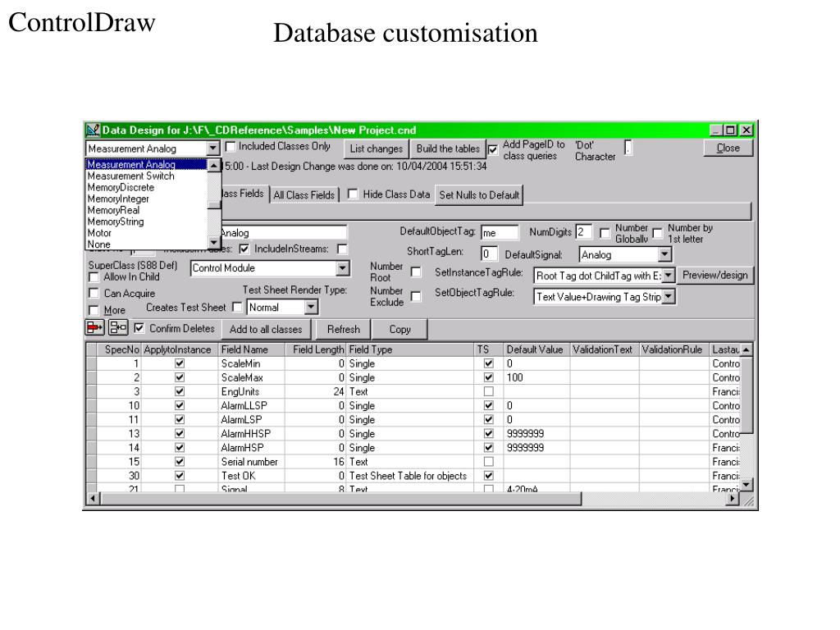Enable Allow In Child checkbox
This screenshot has height=630, width=840.
[x=94, y=277]
